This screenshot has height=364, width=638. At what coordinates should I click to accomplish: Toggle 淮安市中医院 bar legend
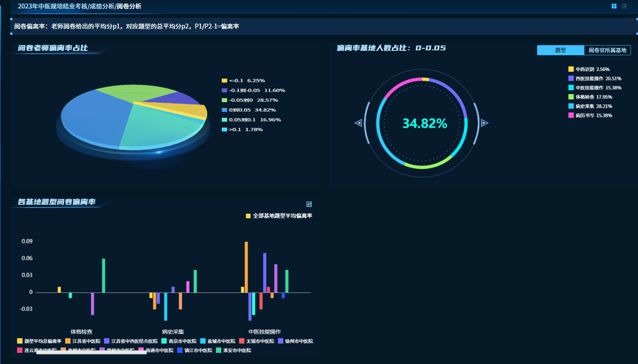[234, 351]
